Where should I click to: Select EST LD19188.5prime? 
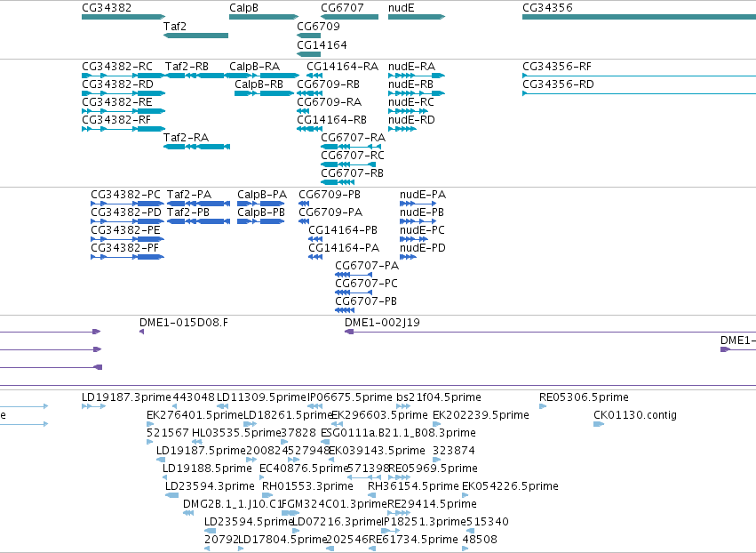(165, 477)
